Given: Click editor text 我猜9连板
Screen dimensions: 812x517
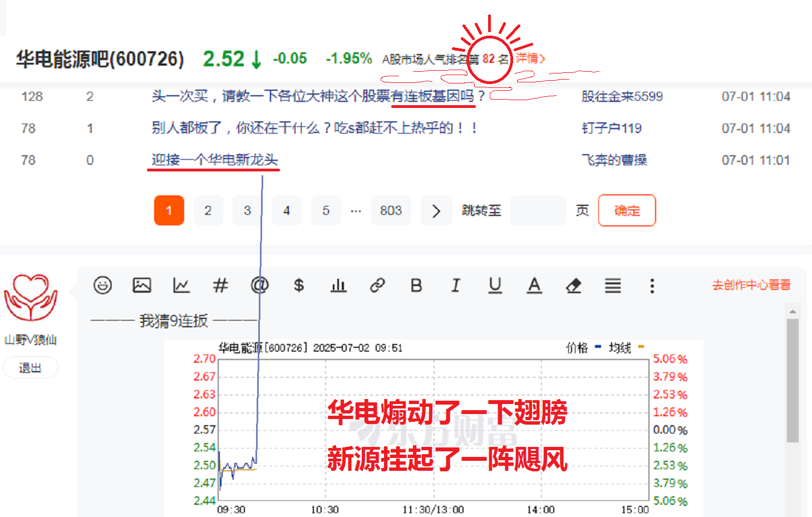Looking at the screenshot, I should coord(174,321).
